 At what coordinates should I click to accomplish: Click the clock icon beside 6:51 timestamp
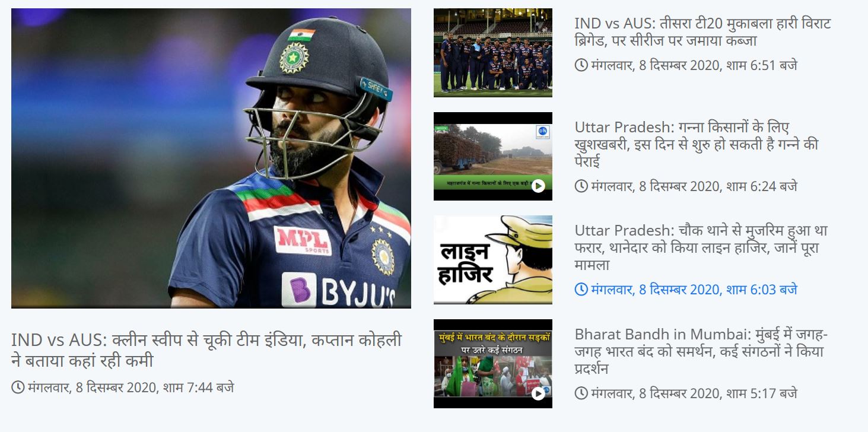[x=581, y=65]
